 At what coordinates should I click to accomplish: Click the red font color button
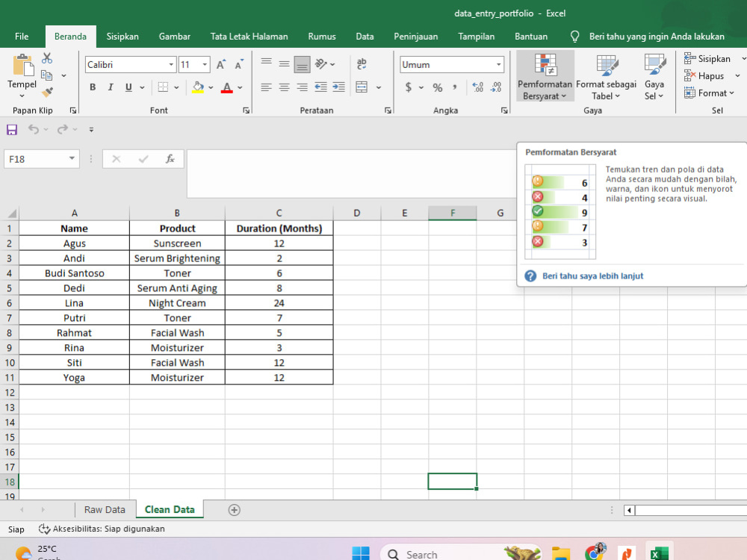[227, 87]
